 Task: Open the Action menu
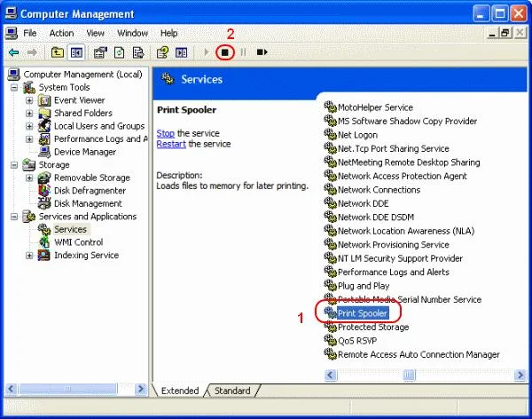[x=61, y=34]
